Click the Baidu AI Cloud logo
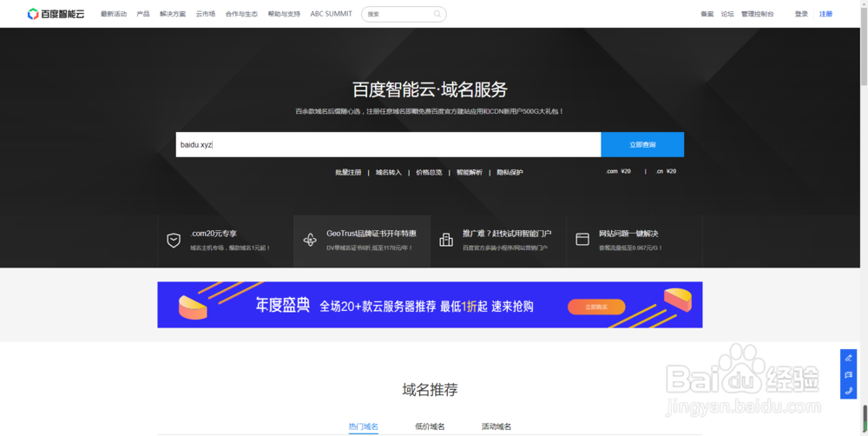Screen dimensions: 868x436 [56, 14]
